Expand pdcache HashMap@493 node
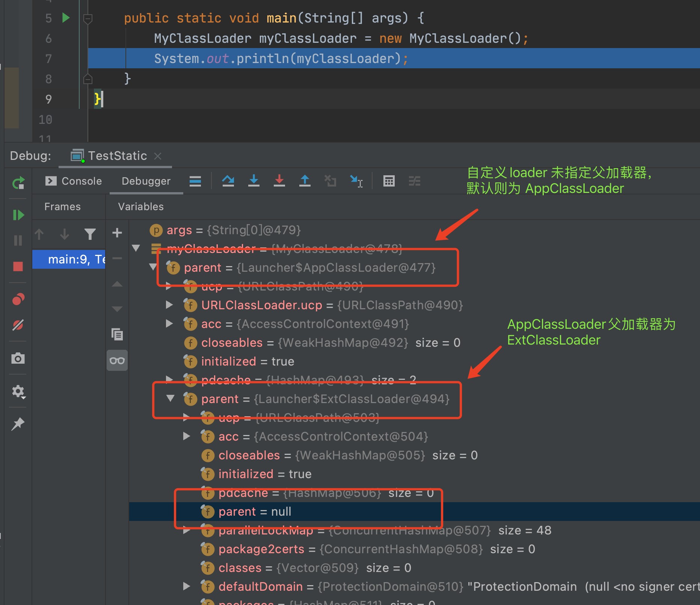700x605 pixels. (169, 379)
